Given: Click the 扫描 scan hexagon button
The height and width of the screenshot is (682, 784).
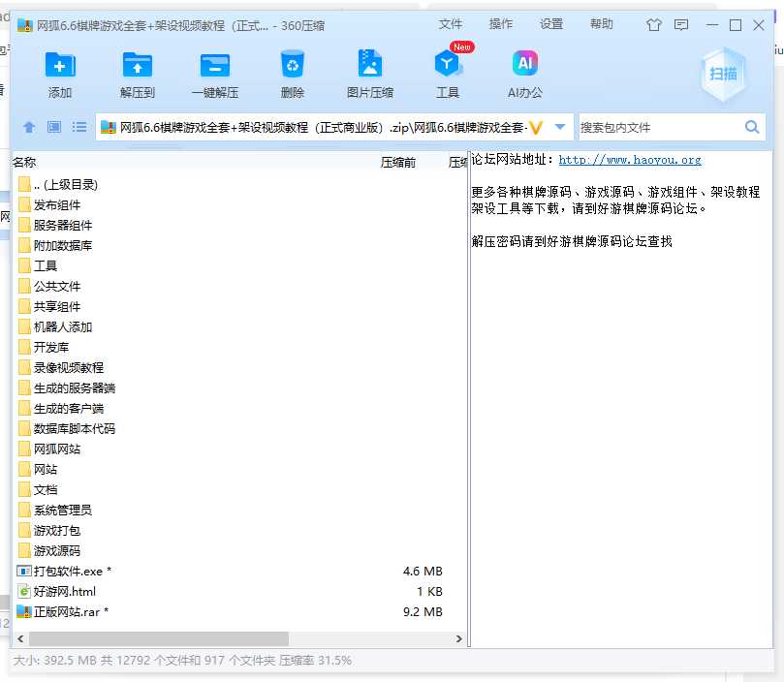Looking at the screenshot, I should pyautogui.click(x=723, y=74).
